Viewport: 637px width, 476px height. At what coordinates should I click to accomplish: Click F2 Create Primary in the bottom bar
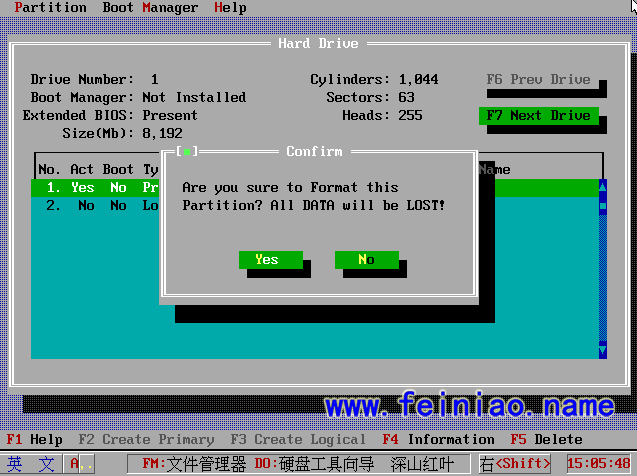[146, 439]
